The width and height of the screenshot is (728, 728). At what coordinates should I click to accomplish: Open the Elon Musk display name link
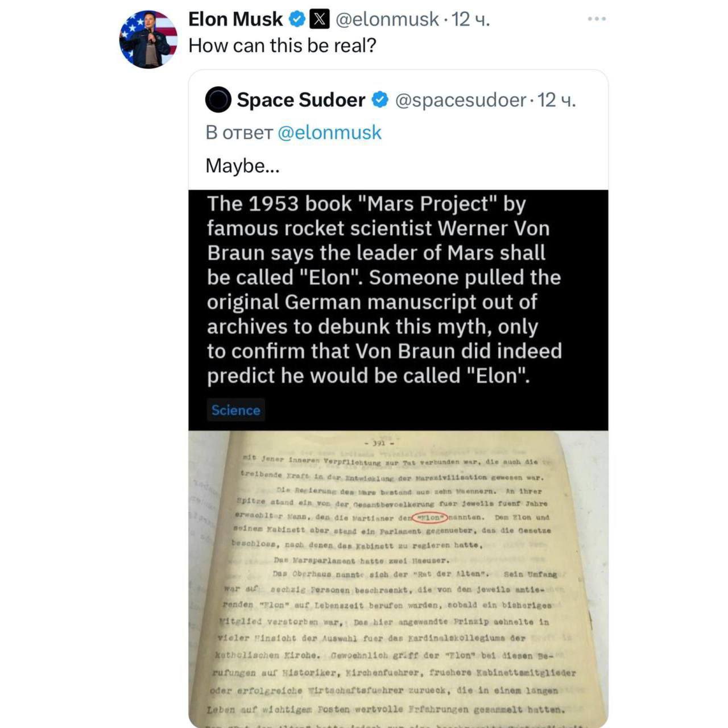click(235, 19)
